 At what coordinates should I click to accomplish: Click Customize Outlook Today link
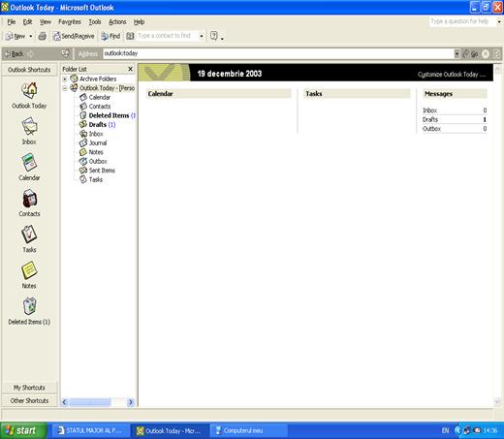pyautogui.click(x=452, y=75)
